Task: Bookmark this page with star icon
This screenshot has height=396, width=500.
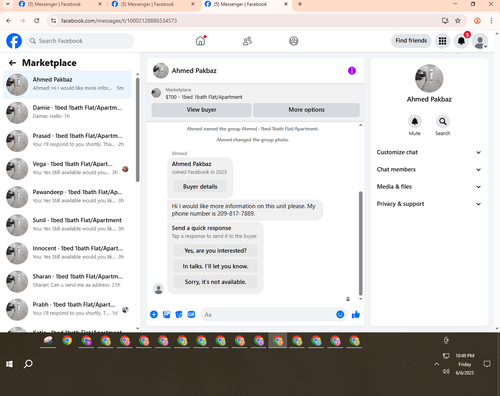Action: coord(458,21)
